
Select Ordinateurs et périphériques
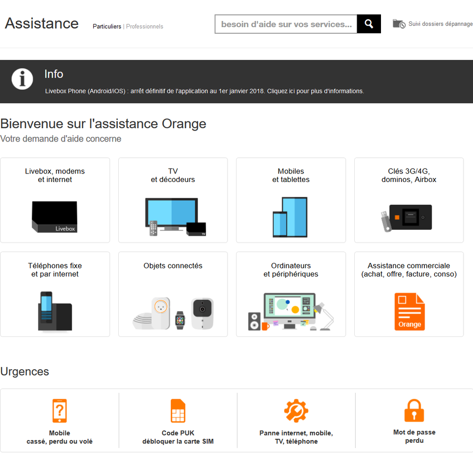(290, 294)
